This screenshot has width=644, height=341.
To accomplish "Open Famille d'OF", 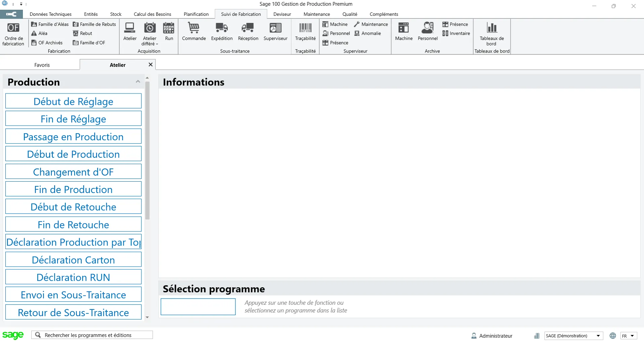I will pyautogui.click(x=89, y=43).
